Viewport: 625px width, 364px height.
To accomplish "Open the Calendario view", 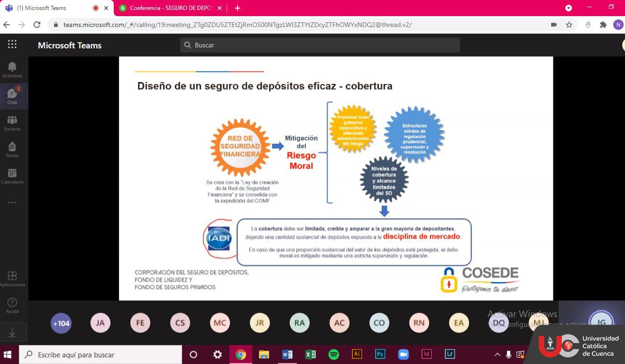I will pyautogui.click(x=12, y=176).
